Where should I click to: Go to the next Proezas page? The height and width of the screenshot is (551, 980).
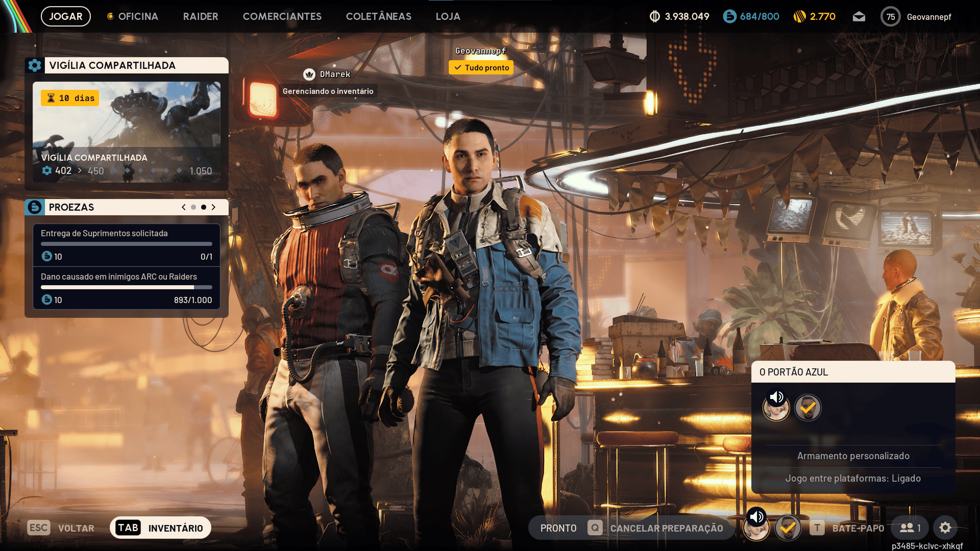213,207
